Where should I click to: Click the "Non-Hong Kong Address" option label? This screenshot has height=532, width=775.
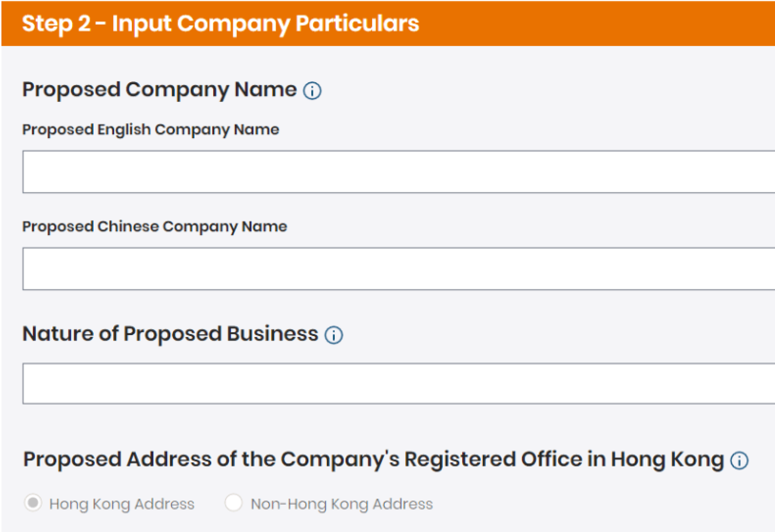click(x=342, y=504)
